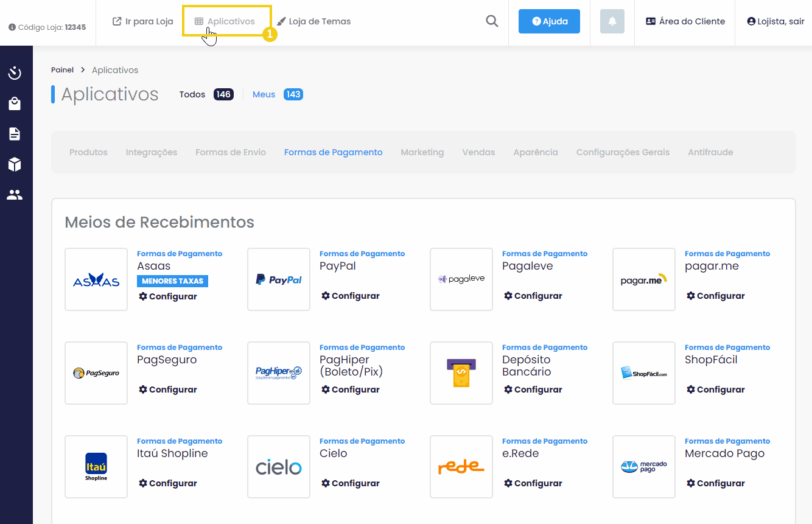Configure the Depósito Bancário app
The image size is (812, 524).
533,390
